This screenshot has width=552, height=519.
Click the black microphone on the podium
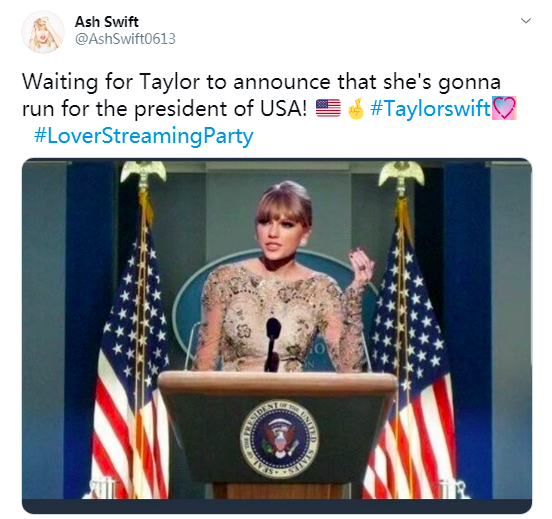272,345
